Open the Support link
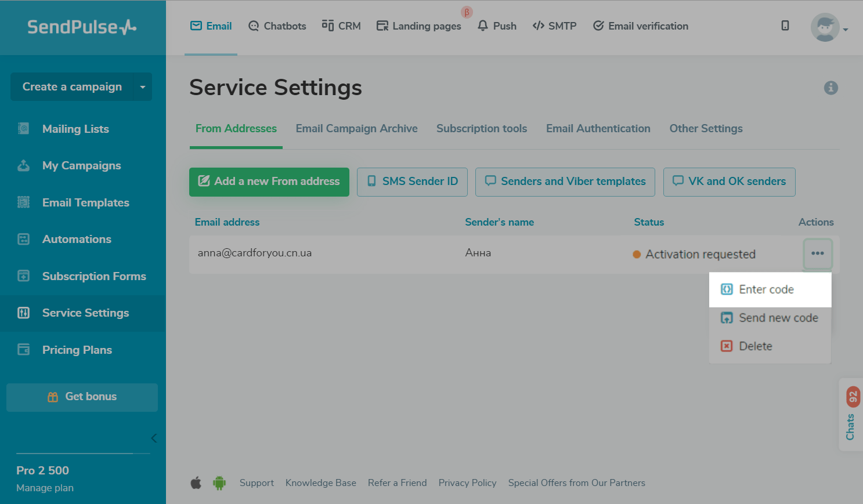 coord(257,483)
